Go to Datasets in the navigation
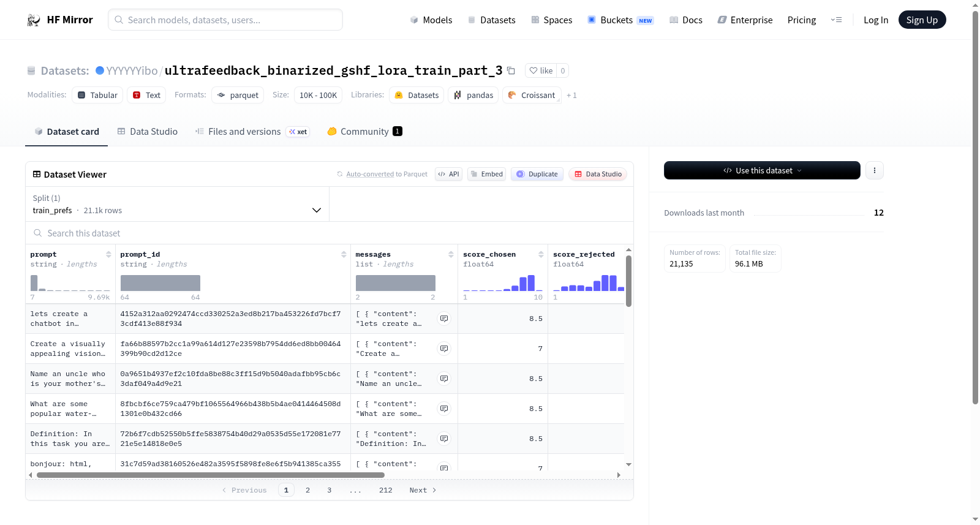 (x=491, y=20)
